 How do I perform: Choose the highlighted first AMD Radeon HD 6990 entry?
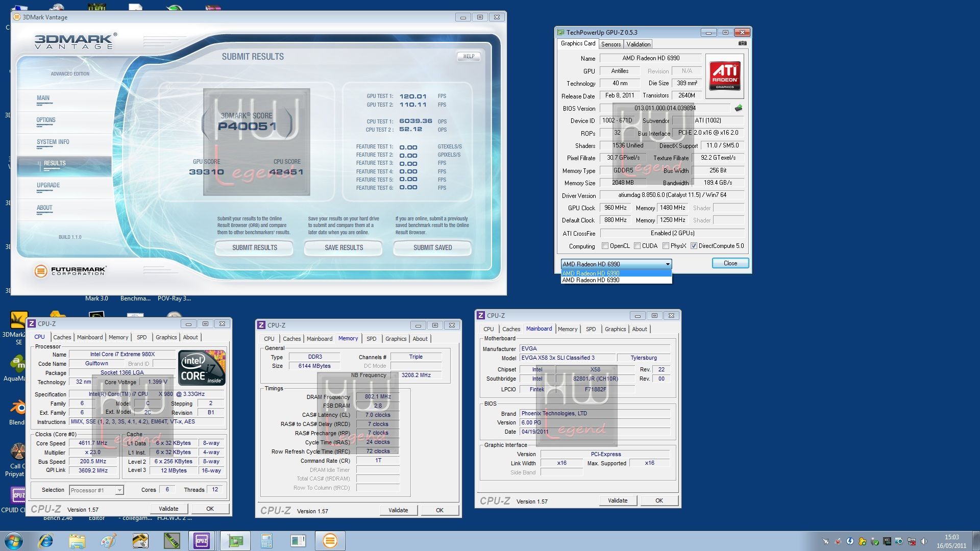tap(616, 273)
